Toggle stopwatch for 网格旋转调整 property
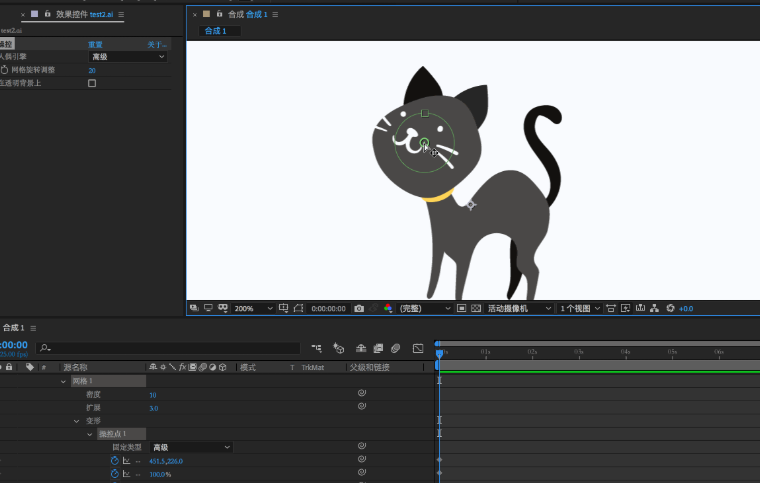The image size is (760, 483). click(4, 70)
